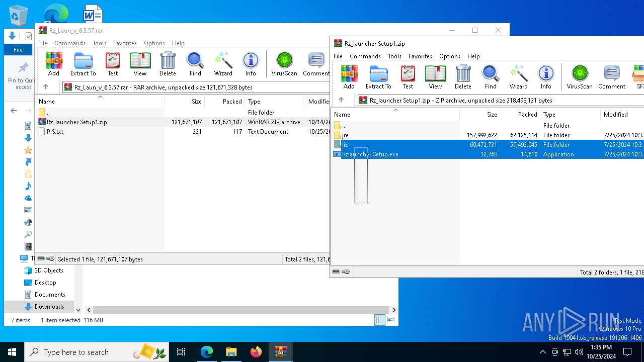Open Commands menu in Rz_launcher Setup1.zip window

365,56
